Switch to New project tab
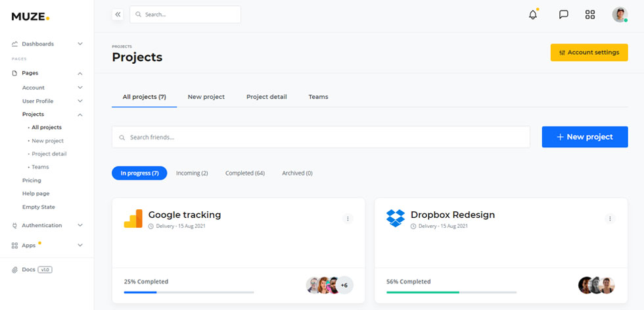This screenshot has width=644, height=310. click(x=206, y=97)
